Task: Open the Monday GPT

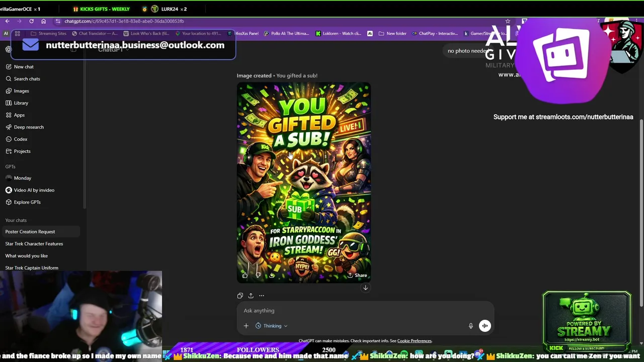Action: [x=23, y=178]
